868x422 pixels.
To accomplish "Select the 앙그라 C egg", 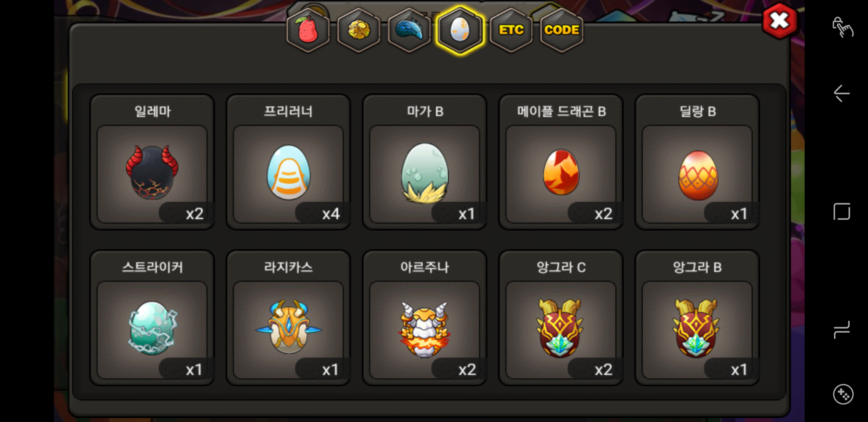I will (561, 318).
